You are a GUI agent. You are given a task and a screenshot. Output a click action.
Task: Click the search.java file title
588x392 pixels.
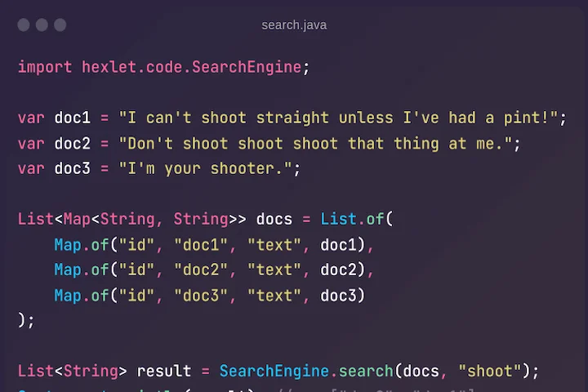(x=294, y=25)
